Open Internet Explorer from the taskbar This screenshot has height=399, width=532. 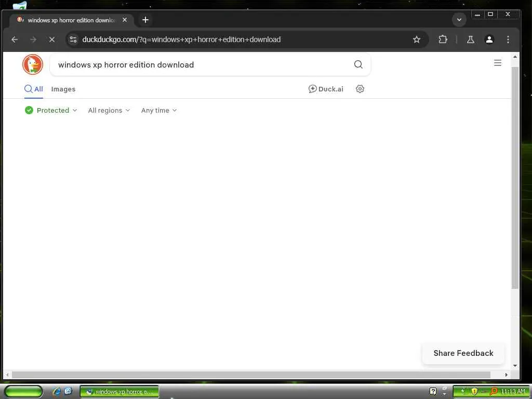57,392
